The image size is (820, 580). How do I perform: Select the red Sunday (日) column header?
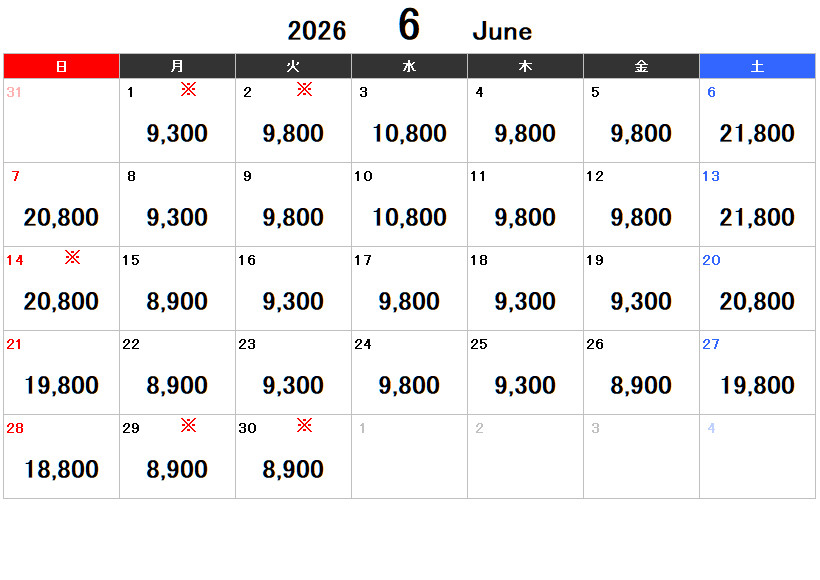coord(61,66)
